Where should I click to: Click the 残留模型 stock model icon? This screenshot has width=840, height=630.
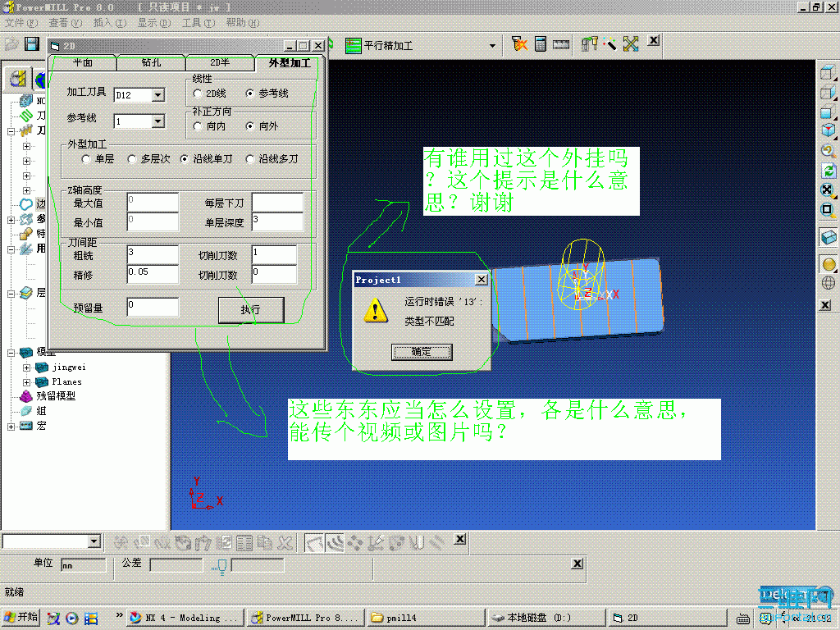click(25, 396)
